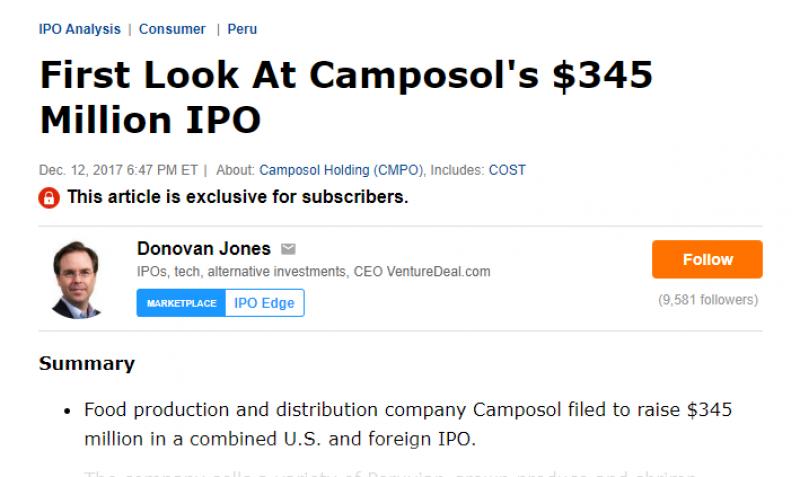Visit the Donovan Jones author name link
The width and height of the screenshot is (800, 477).
point(203,248)
